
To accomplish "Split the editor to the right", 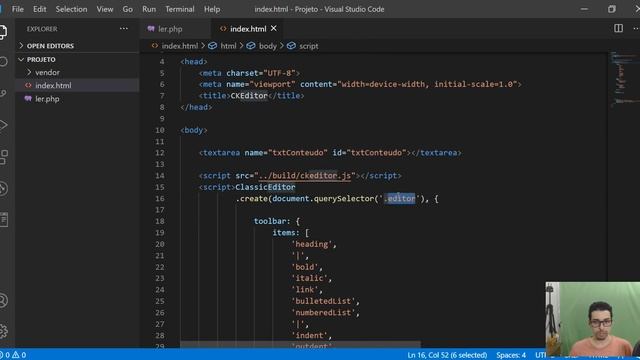I will pyautogui.click(x=618, y=28).
